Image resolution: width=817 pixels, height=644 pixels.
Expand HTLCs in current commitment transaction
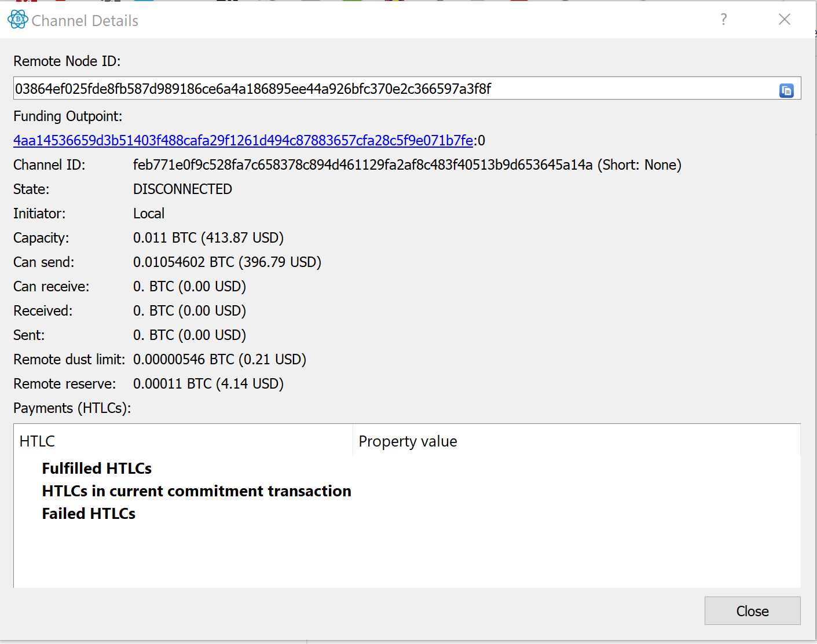click(x=196, y=491)
